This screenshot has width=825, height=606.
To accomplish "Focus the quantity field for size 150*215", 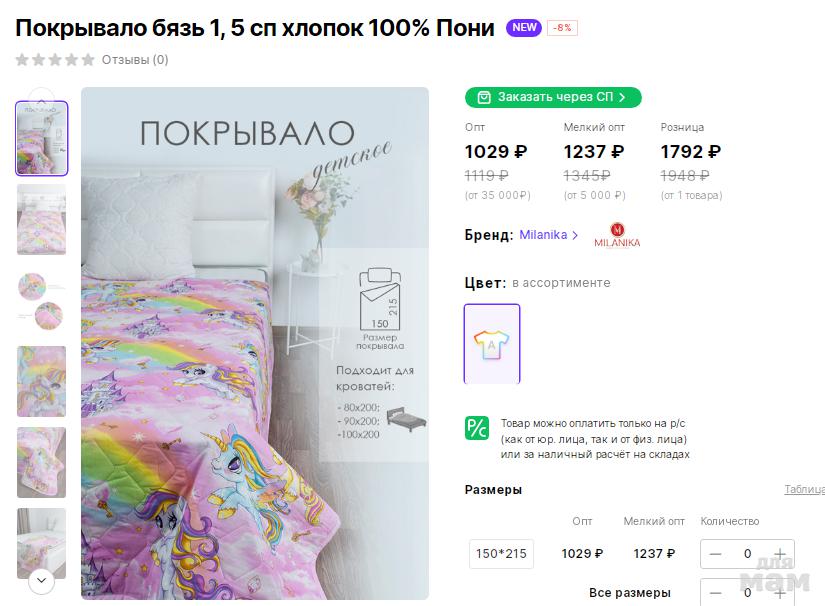I will point(747,554).
